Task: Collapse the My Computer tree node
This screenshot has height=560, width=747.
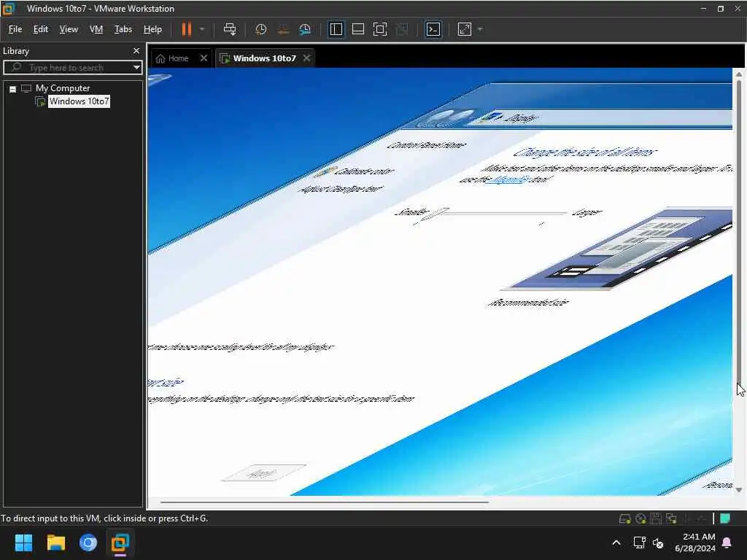Action: coord(13,88)
